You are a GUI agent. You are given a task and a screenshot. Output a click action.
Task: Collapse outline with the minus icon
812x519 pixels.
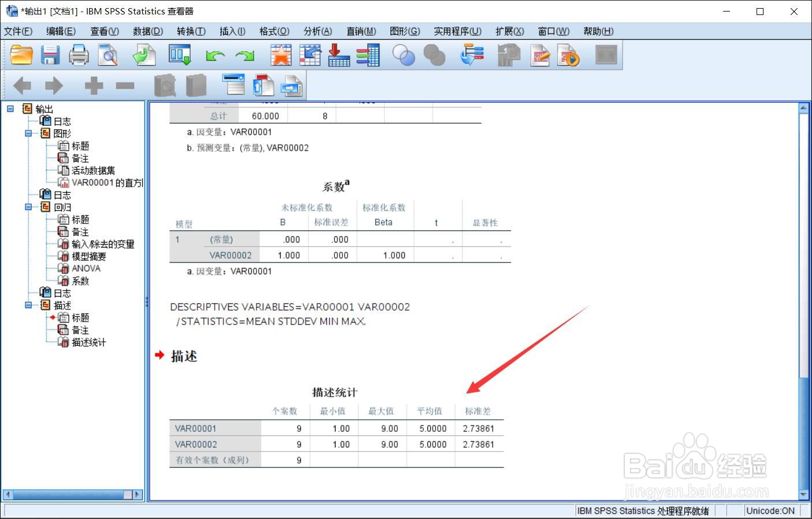coord(125,86)
